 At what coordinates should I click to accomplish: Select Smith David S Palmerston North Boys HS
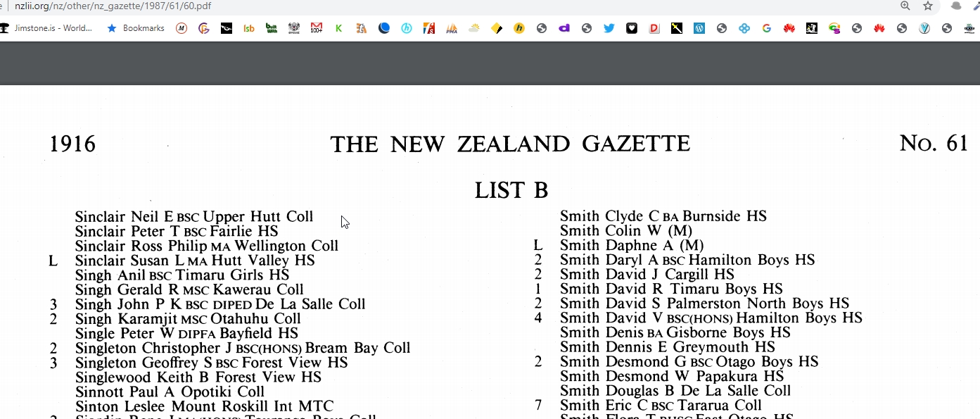705,304
